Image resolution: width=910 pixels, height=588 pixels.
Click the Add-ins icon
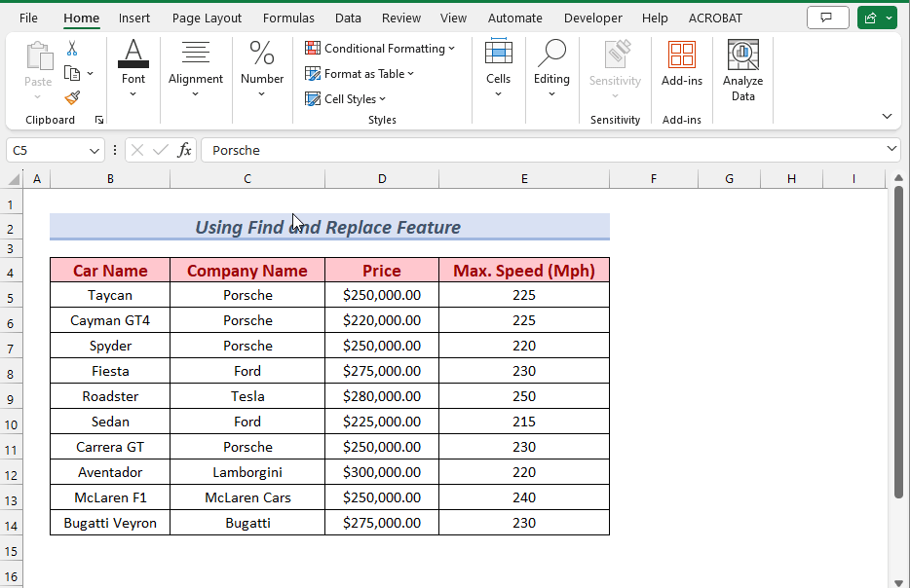point(682,64)
